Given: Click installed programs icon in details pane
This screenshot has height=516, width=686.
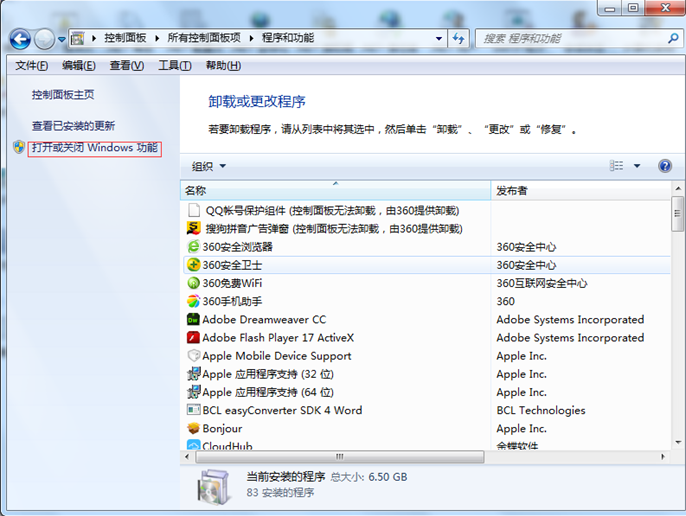Looking at the screenshot, I should 214,487.
